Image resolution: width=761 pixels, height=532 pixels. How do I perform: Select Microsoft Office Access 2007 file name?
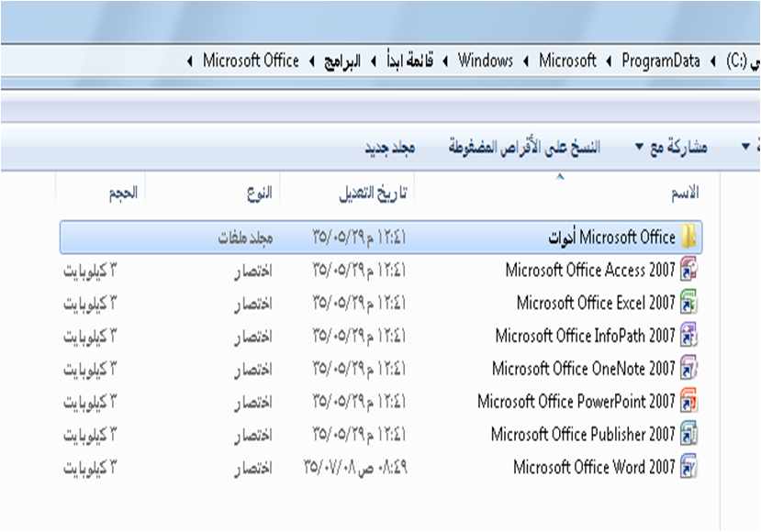click(x=590, y=270)
